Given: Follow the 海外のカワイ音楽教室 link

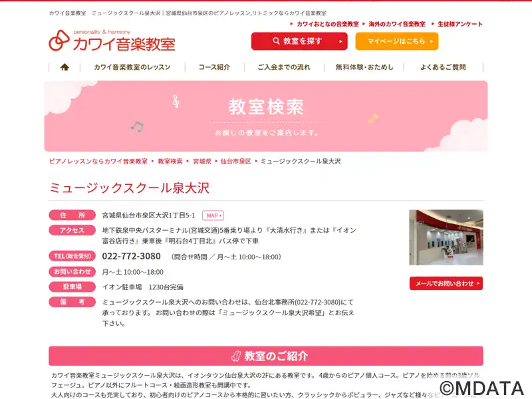Looking at the screenshot, I should 397,24.
